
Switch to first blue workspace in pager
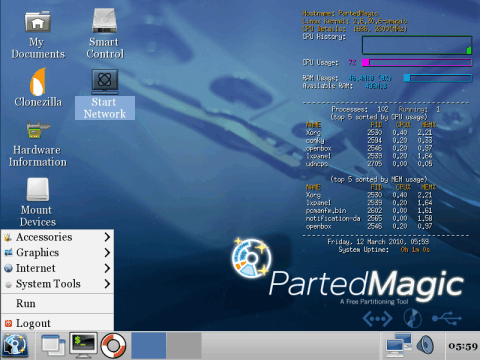(x=149, y=345)
